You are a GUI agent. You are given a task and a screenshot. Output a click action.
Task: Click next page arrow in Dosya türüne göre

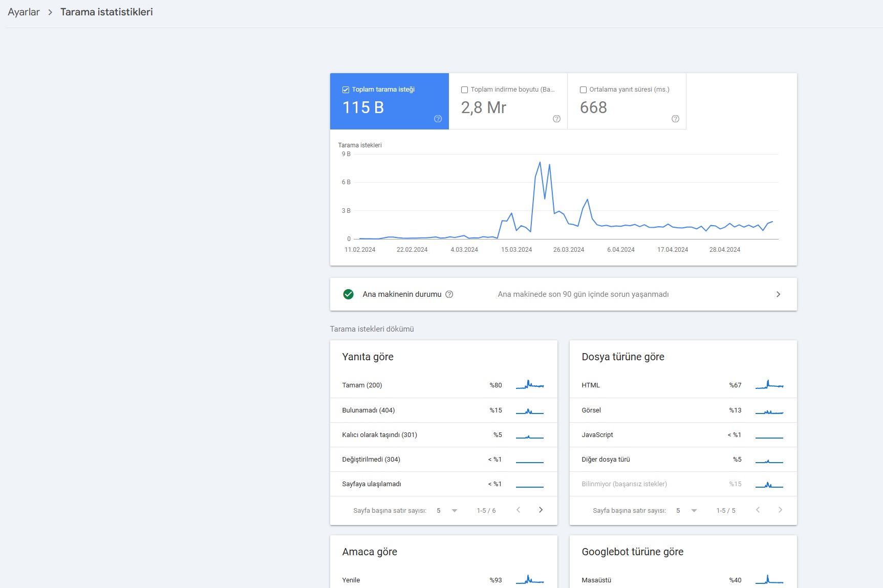pyautogui.click(x=780, y=510)
